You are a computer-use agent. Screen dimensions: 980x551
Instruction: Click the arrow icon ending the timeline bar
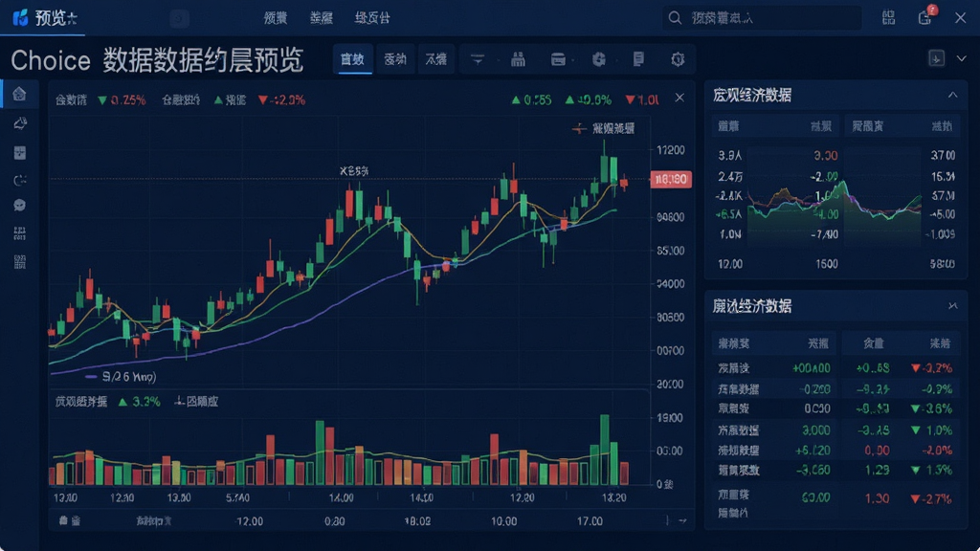coord(682,520)
